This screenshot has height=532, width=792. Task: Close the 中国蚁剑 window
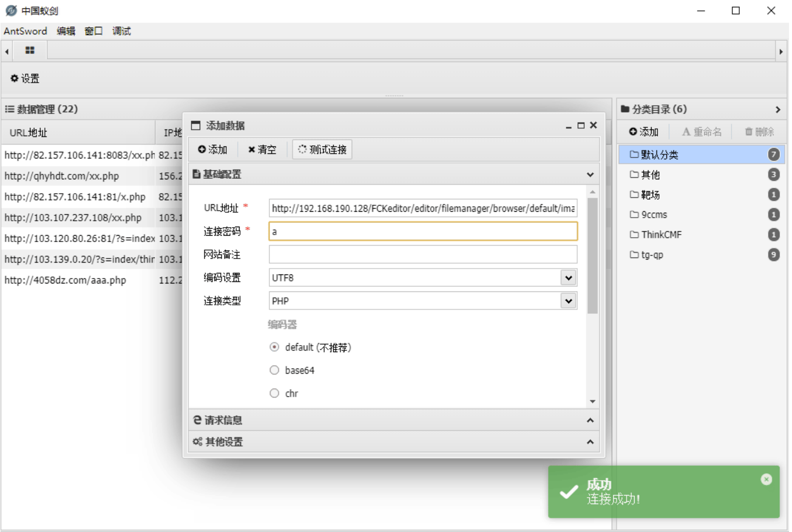[x=771, y=10]
